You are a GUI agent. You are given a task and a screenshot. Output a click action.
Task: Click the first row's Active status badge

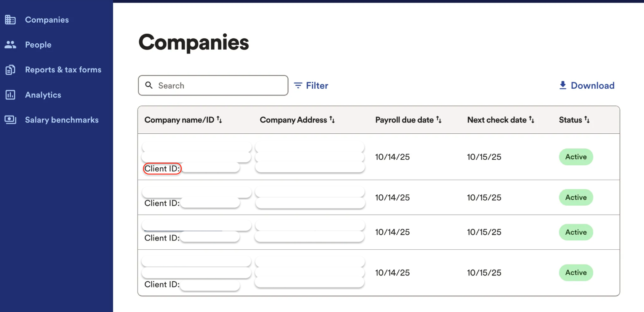[575, 157]
